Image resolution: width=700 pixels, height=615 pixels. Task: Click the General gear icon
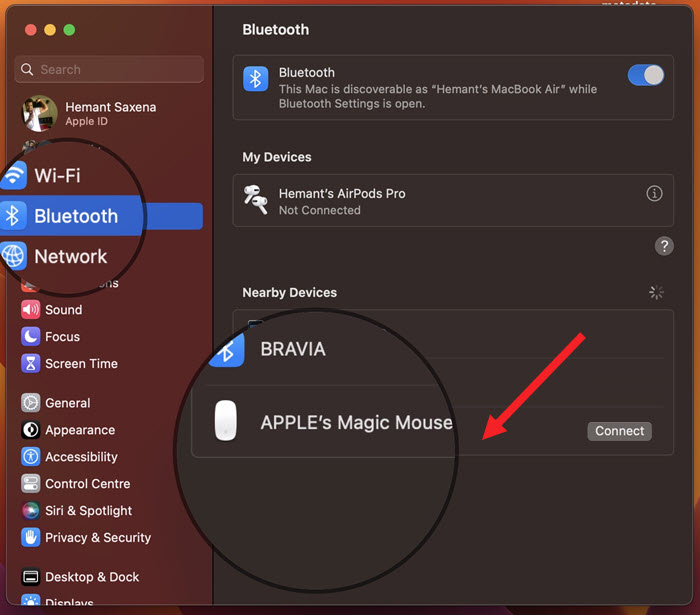click(x=30, y=403)
